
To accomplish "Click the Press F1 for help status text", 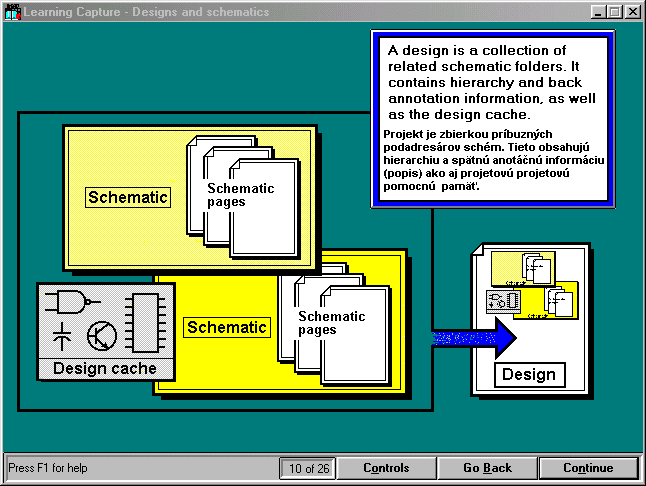I will [x=48, y=468].
